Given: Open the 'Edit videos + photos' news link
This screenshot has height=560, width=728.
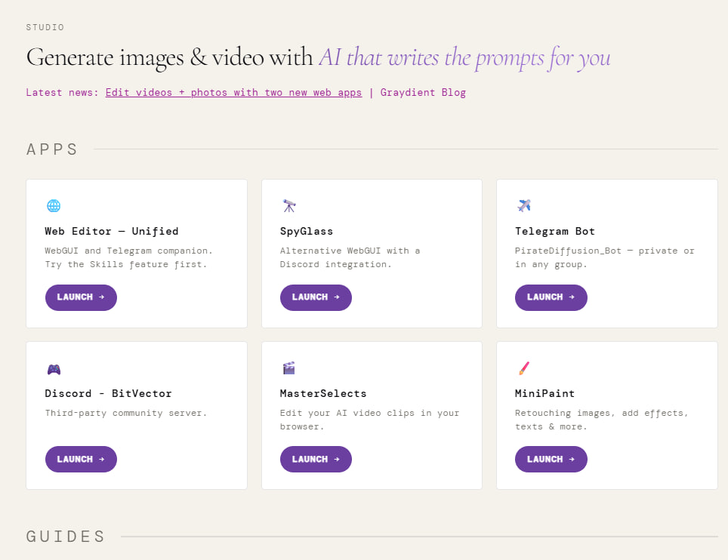Looking at the screenshot, I should (x=233, y=93).
